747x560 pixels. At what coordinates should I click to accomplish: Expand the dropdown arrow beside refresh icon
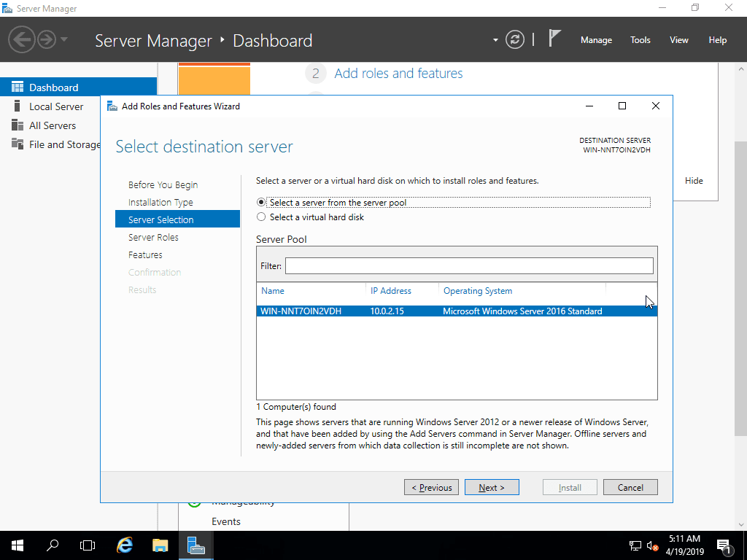495,40
